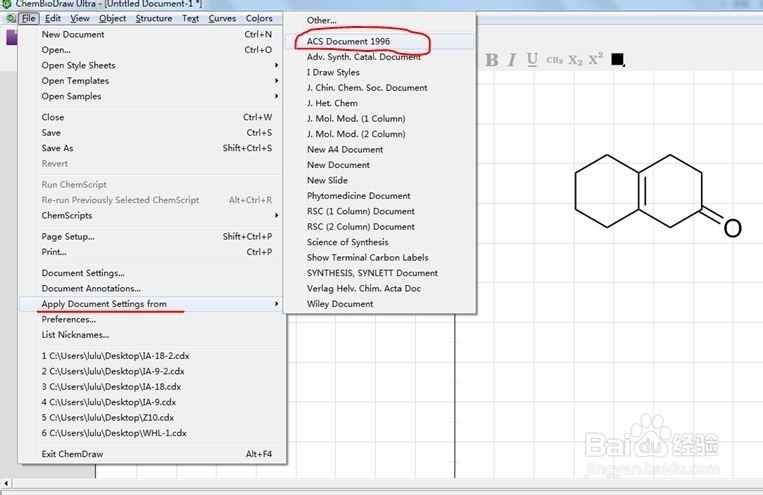The height and width of the screenshot is (495, 763).
Task: Select Save As in File menu
Action: (x=151, y=148)
